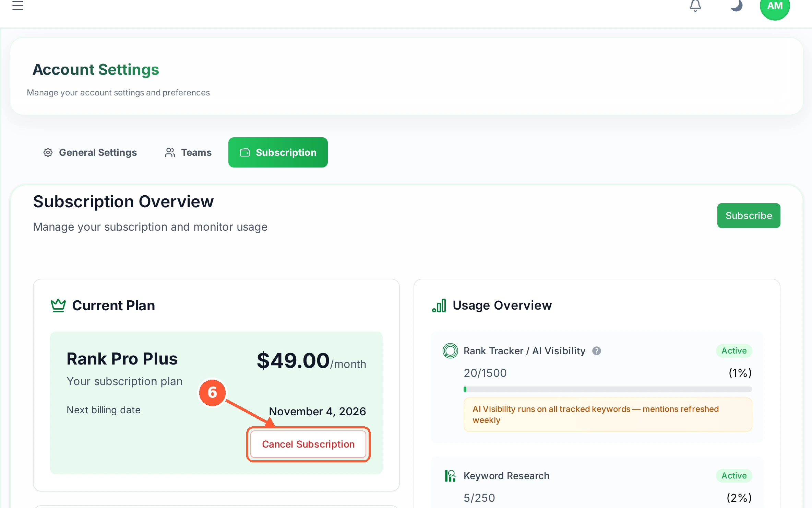
Task: Click the Rank Tracker usage progress bar
Action: coord(608,389)
